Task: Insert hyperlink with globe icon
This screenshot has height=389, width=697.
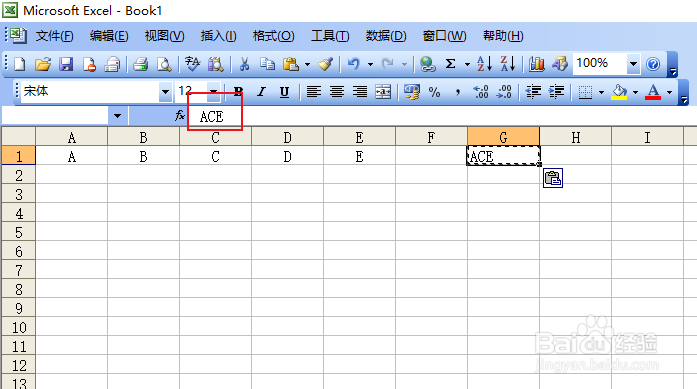Action: pyautogui.click(x=428, y=64)
